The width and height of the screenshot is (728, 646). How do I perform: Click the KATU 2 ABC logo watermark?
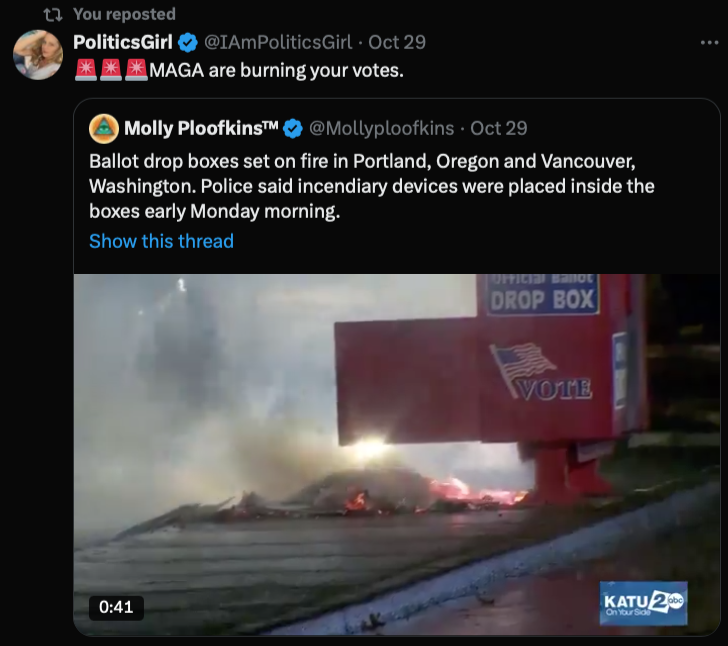coord(643,603)
